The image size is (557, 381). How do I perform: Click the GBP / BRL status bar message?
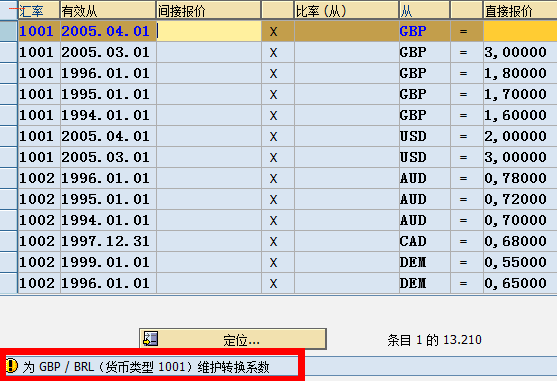(x=146, y=367)
